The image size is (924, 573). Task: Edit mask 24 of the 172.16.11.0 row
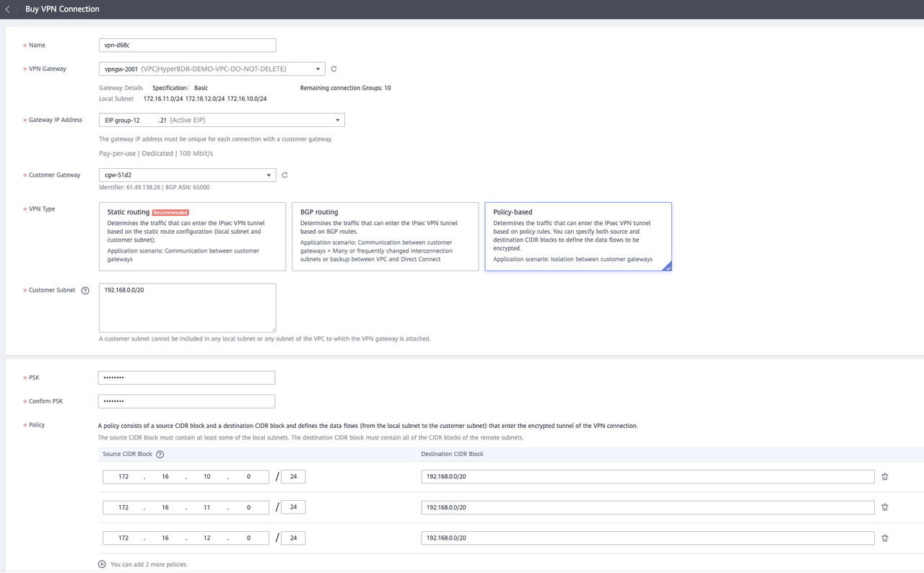294,507
